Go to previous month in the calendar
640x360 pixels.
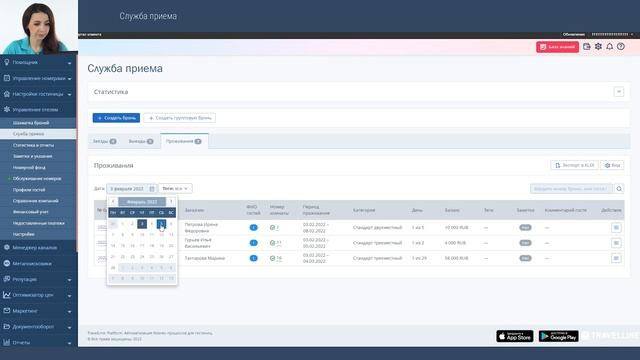113,202
